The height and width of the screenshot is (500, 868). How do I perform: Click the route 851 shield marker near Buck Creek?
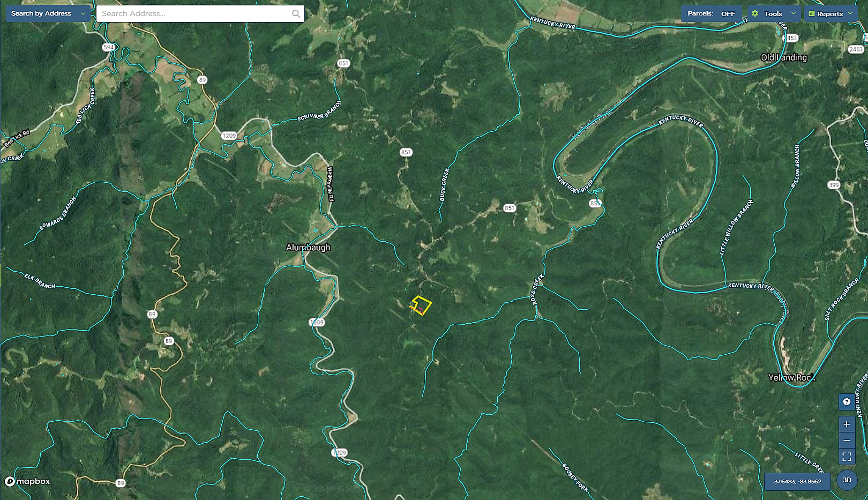click(x=406, y=152)
